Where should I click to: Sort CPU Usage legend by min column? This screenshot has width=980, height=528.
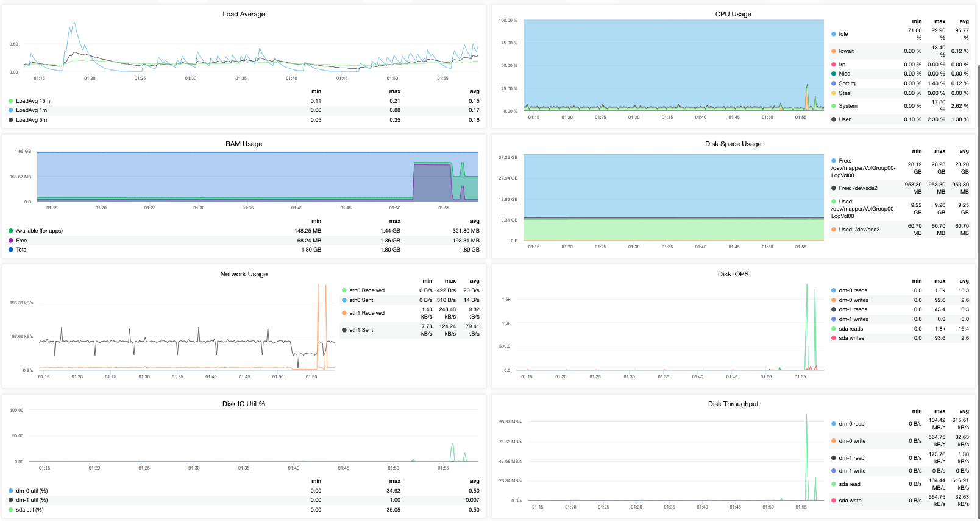tap(917, 21)
